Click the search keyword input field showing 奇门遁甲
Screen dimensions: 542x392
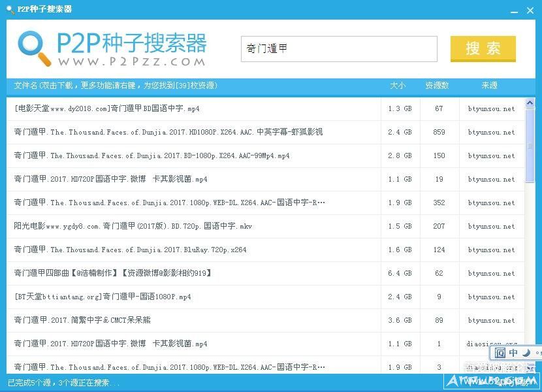click(x=338, y=48)
